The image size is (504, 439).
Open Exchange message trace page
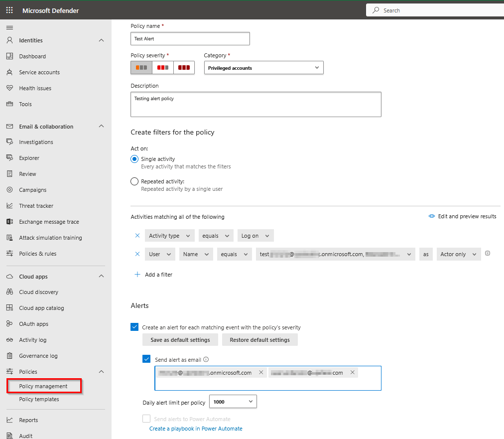tap(49, 222)
